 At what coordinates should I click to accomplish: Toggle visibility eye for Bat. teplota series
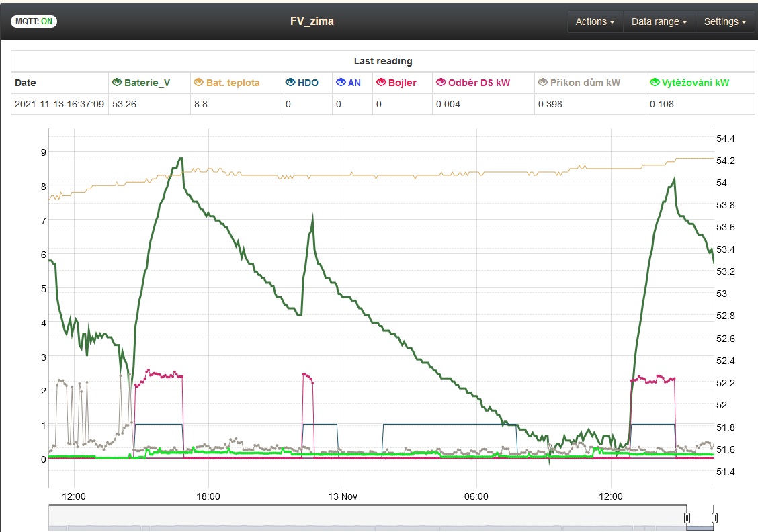[198, 82]
